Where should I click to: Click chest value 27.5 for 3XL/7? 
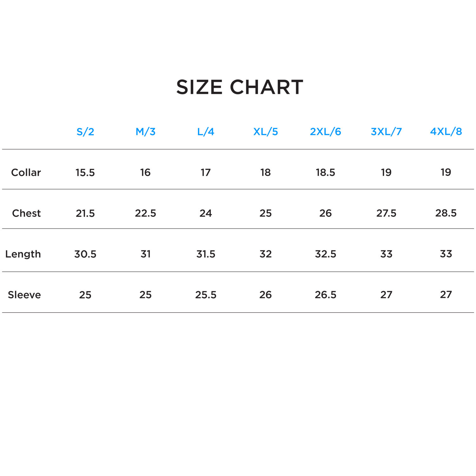(386, 213)
